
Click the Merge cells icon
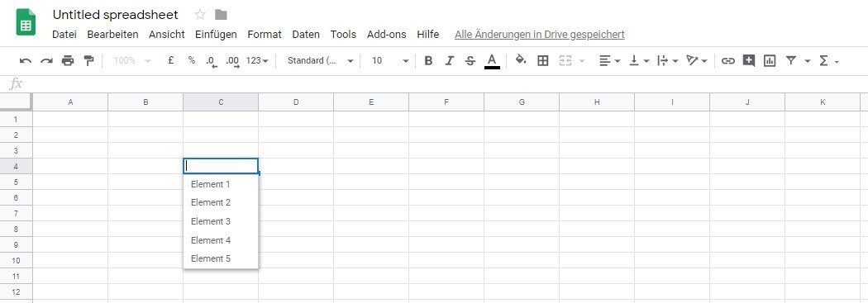[565, 61]
